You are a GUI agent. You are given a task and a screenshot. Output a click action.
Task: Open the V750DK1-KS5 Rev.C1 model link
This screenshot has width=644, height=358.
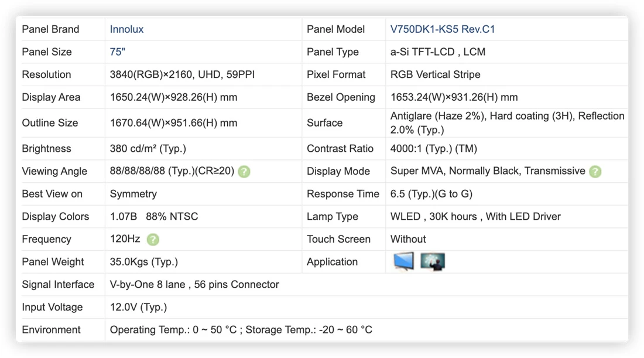click(x=443, y=29)
